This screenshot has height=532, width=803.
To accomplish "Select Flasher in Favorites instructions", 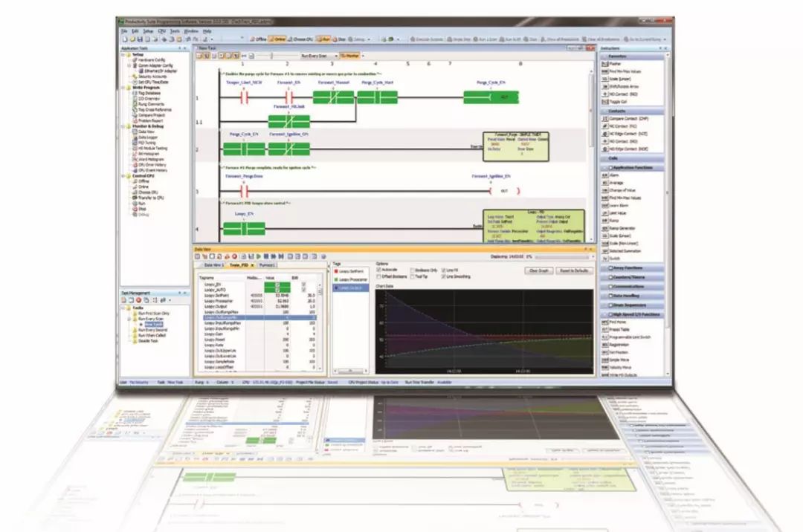I will (611, 64).
